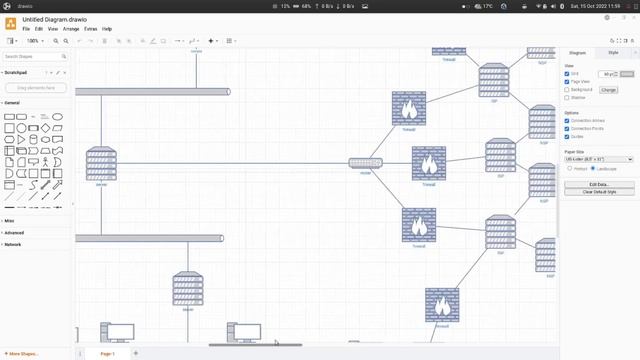Click the Edit Data button

click(599, 184)
